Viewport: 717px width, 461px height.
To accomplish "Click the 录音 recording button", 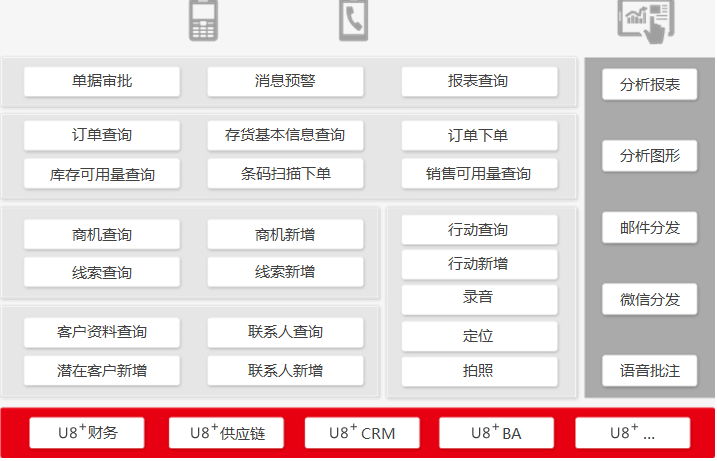I will click(x=479, y=298).
